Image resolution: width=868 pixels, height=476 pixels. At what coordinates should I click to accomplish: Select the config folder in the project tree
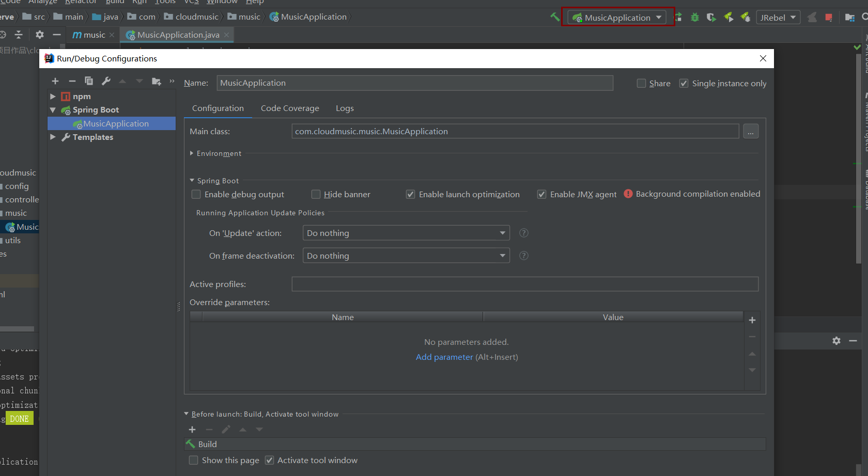(17, 186)
